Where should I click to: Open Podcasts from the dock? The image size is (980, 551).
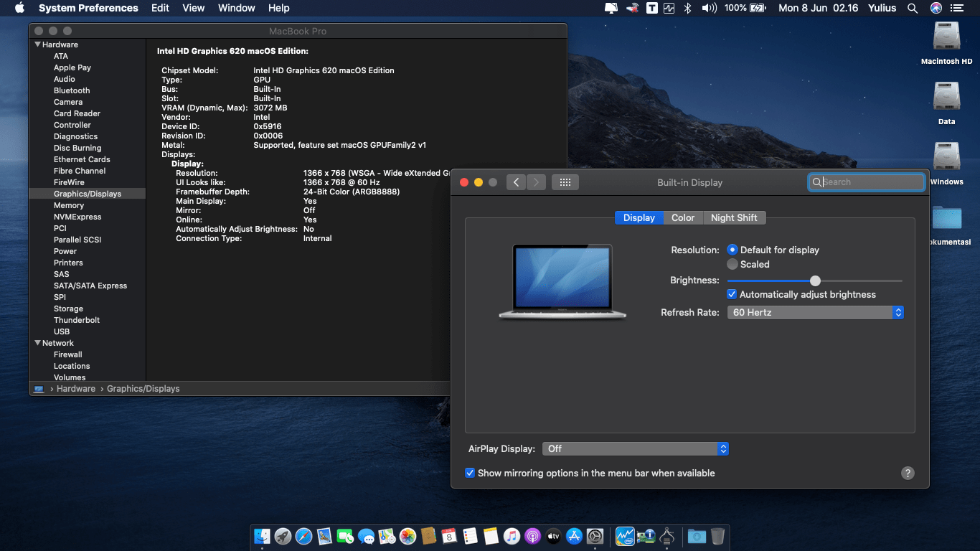pos(532,536)
